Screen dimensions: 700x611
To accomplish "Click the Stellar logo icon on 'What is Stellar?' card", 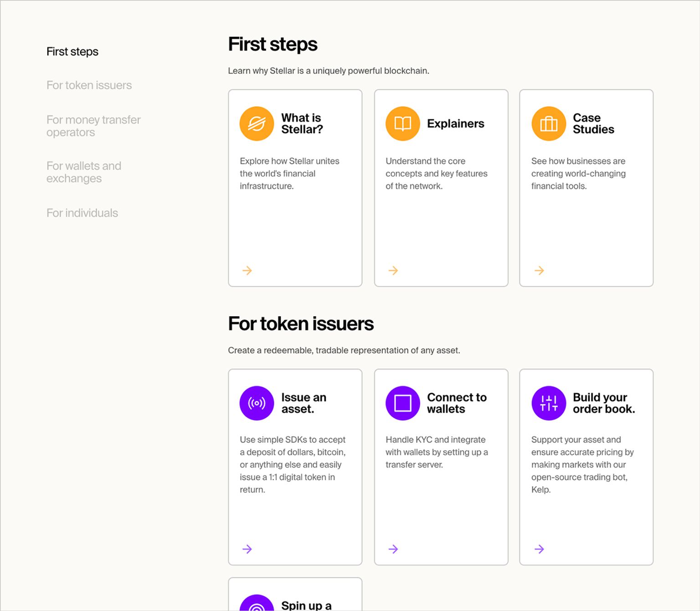I will click(x=257, y=123).
